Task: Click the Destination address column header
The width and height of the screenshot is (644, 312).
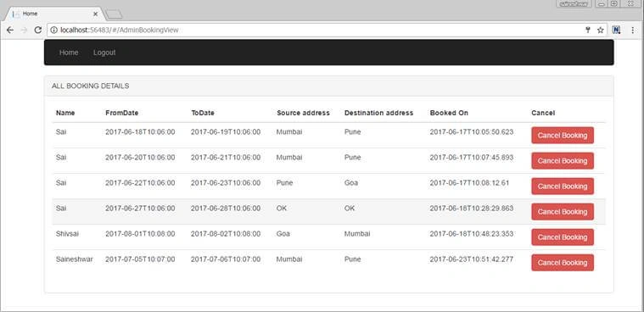Action: (x=378, y=113)
